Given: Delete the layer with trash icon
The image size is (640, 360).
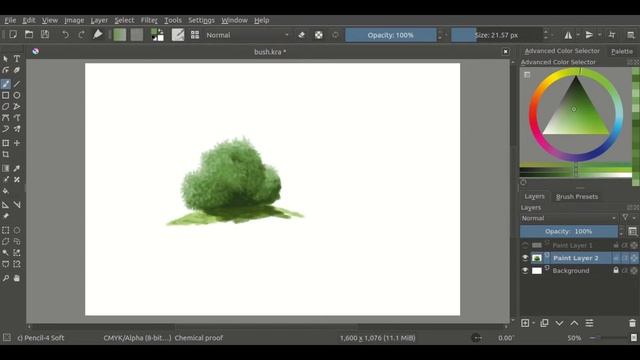Looking at the screenshot, I should [x=632, y=323].
